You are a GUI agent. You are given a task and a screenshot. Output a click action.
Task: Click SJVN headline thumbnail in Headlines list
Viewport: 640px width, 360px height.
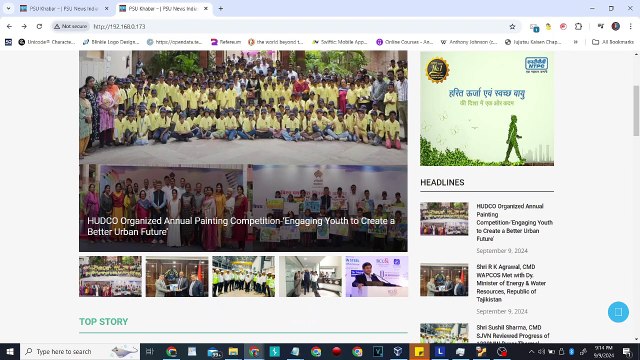tap(444, 333)
